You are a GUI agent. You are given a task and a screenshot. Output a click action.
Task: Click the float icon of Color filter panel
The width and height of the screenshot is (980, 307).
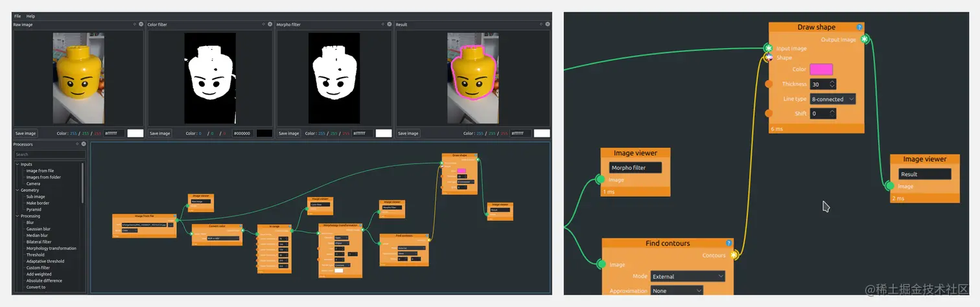point(263,24)
